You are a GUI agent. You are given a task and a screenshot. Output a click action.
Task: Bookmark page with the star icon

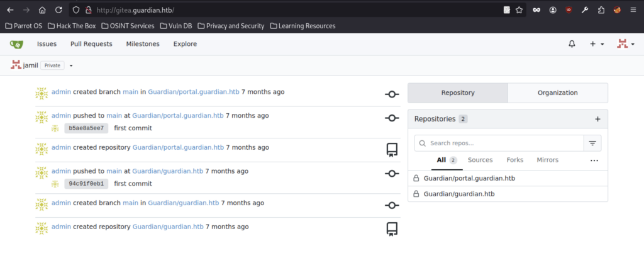tap(519, 10)
